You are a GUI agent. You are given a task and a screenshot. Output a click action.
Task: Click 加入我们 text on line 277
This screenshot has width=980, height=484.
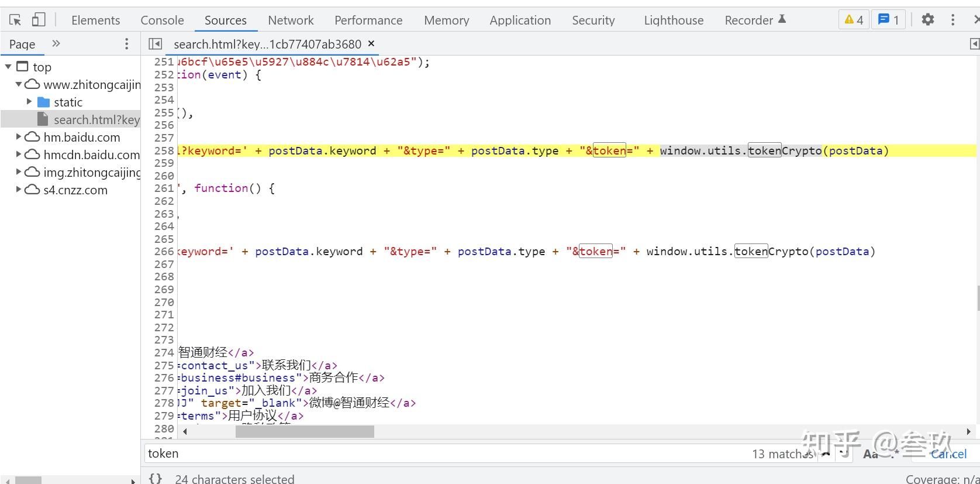266,390
